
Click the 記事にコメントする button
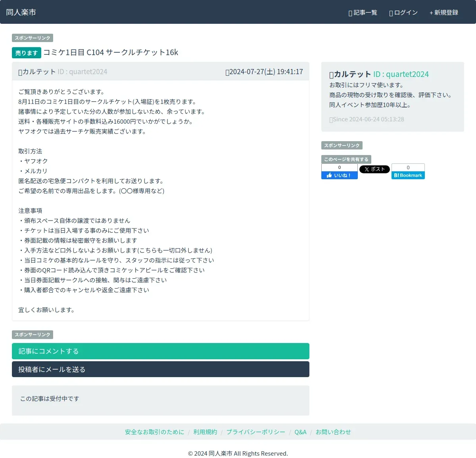pos(161,351)
